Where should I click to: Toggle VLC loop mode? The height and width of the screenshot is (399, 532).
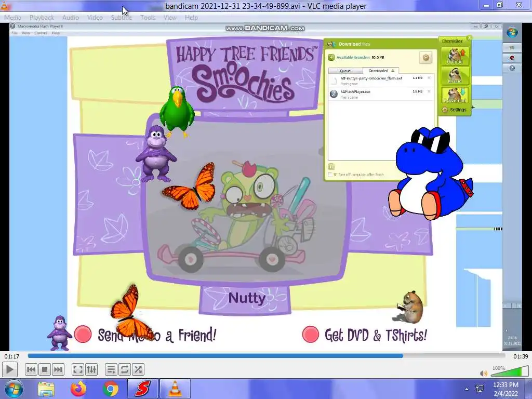click(x=125, y=369)
